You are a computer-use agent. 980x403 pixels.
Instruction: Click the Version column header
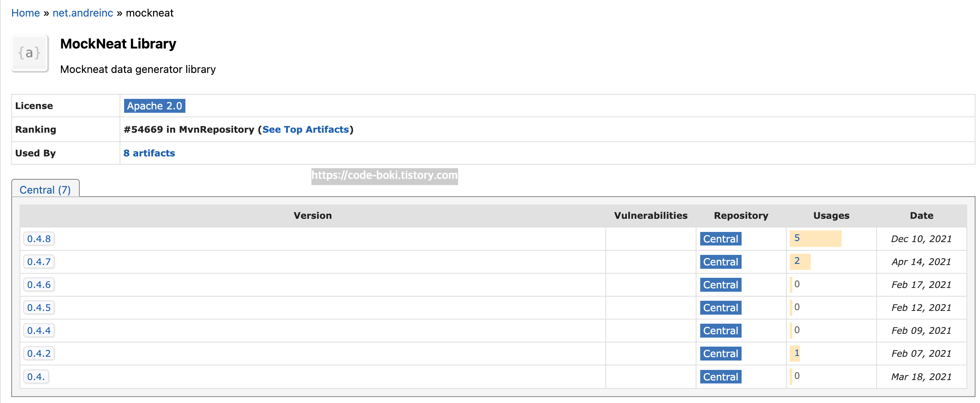coord(313,215)
